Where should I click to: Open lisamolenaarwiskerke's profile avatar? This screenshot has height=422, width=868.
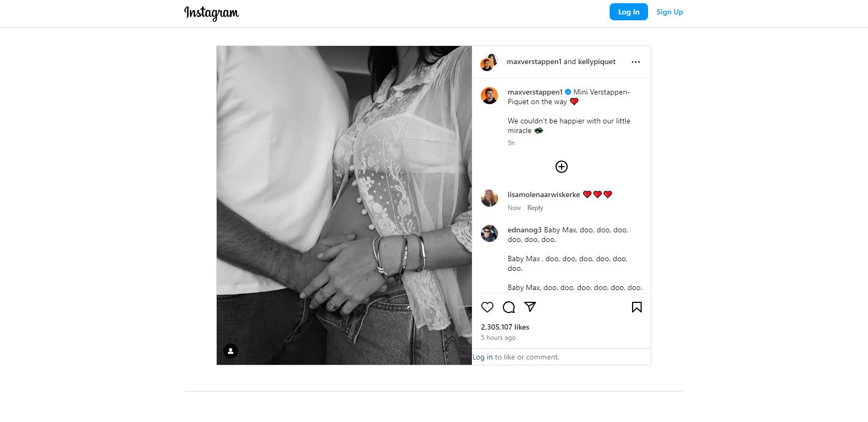490,198
